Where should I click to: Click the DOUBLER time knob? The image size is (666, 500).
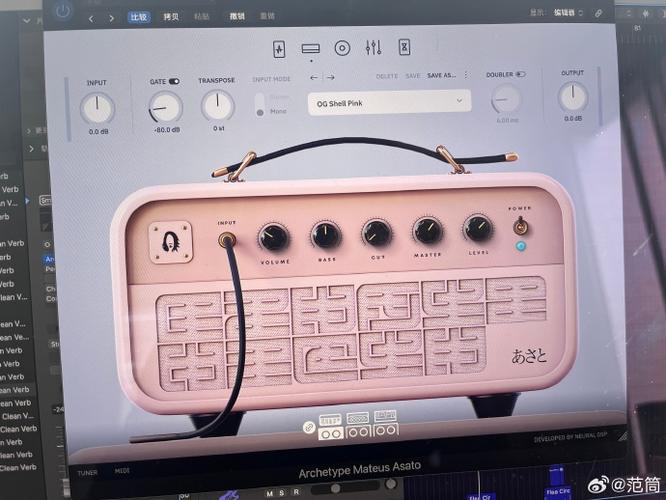coord(505,99)
